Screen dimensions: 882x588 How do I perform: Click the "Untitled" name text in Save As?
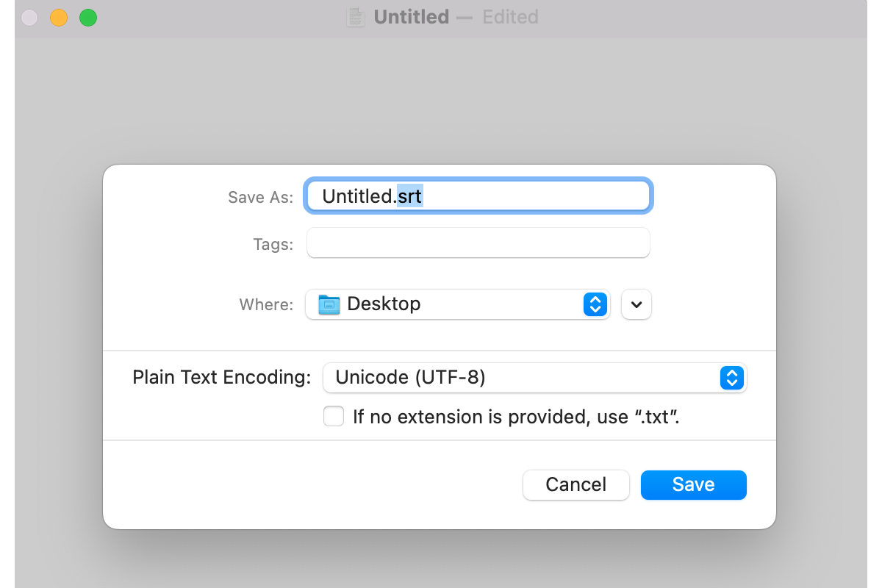(x=357, y=196)
